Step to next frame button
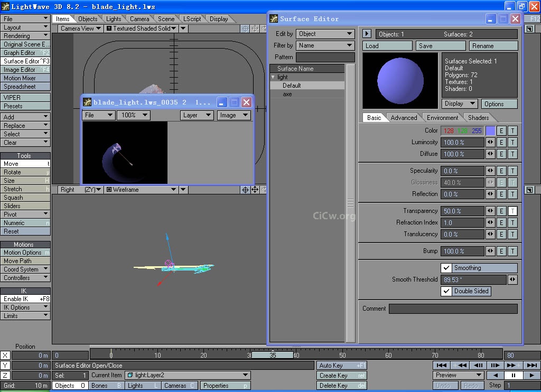The image size is (541, 392). pyautogui.click(x=495, y=365)
